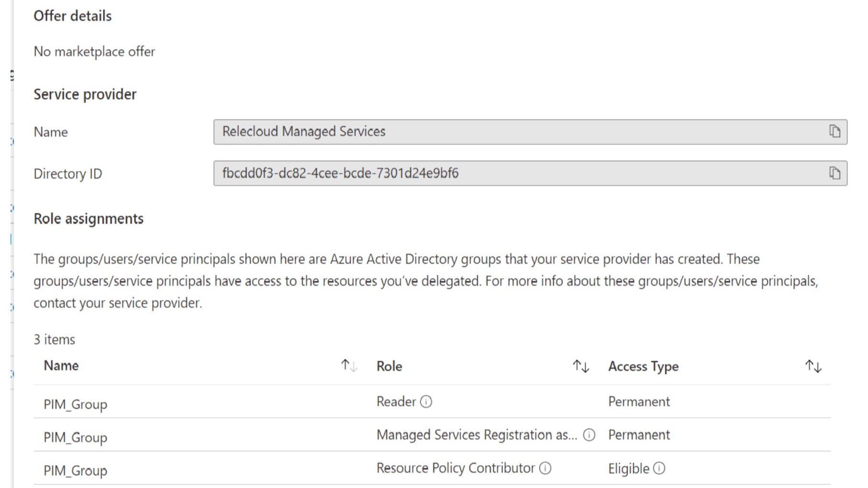Sort table using Role column arrows
868x488 pixels.
(581, 366)
